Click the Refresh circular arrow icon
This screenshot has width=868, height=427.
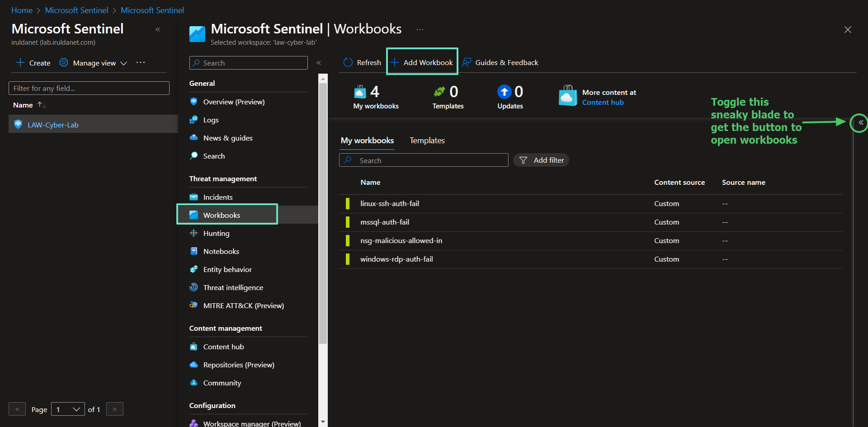[x=348, y=62]
